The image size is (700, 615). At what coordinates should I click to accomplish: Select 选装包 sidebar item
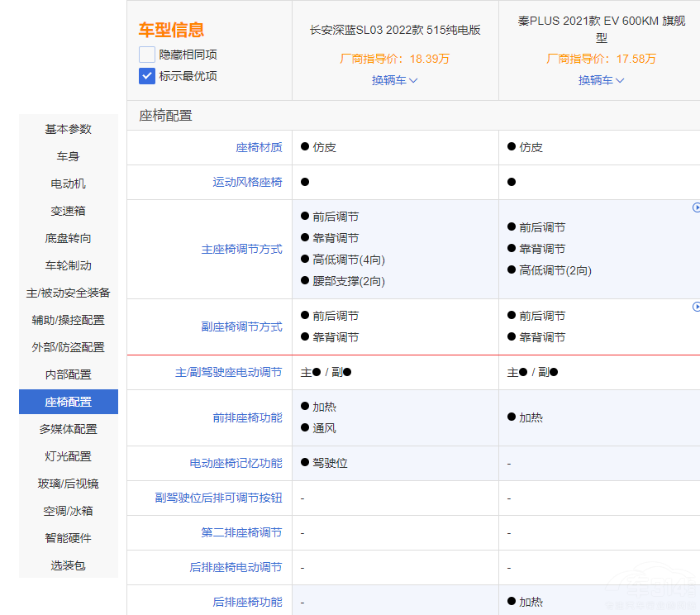[x=69, y=565]
